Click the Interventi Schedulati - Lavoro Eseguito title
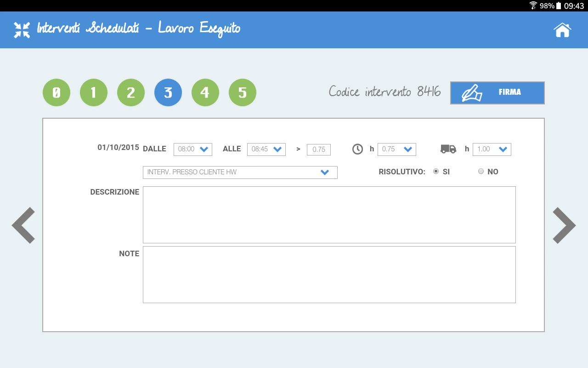 (x=138, y=29)
